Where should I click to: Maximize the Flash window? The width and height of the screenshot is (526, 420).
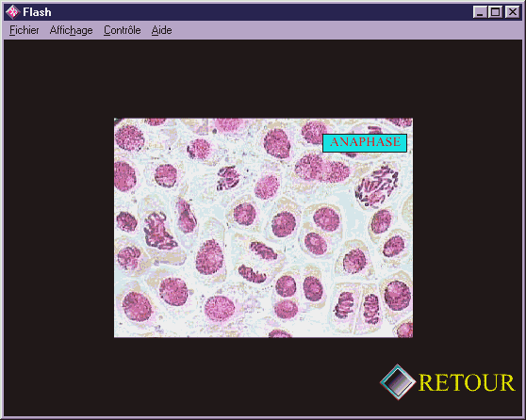(x=496, y=12)
